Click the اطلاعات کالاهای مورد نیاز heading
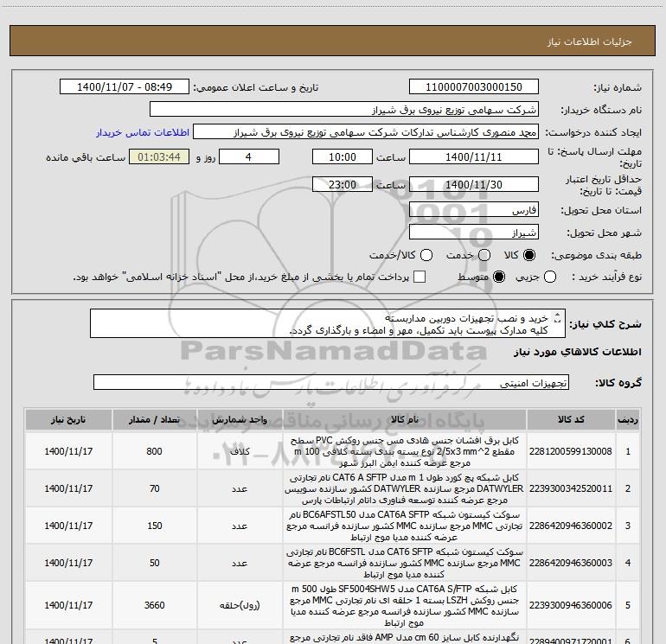Image resolution: width=666 pixels, height=644 pixels. [577, 352]
